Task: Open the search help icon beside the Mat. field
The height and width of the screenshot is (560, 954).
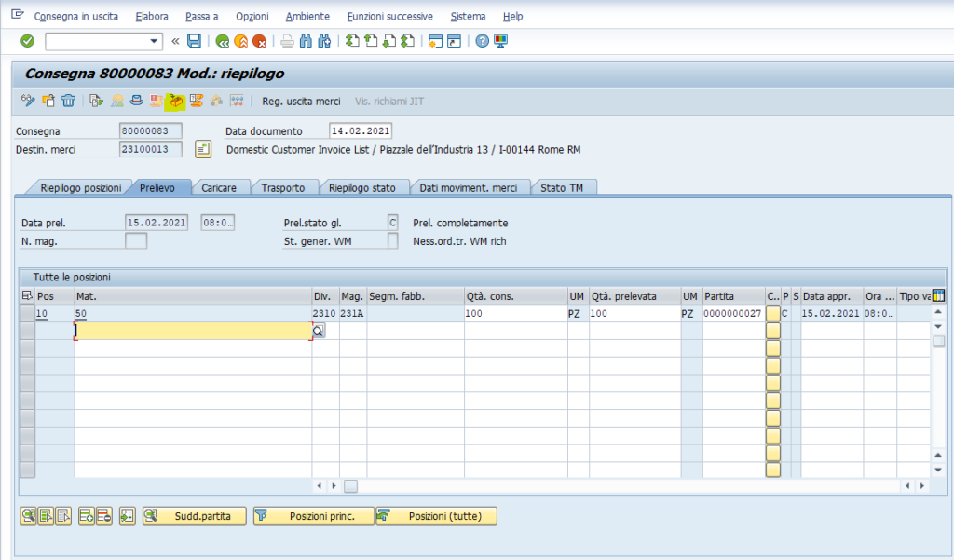Action: tap(319, 331)
